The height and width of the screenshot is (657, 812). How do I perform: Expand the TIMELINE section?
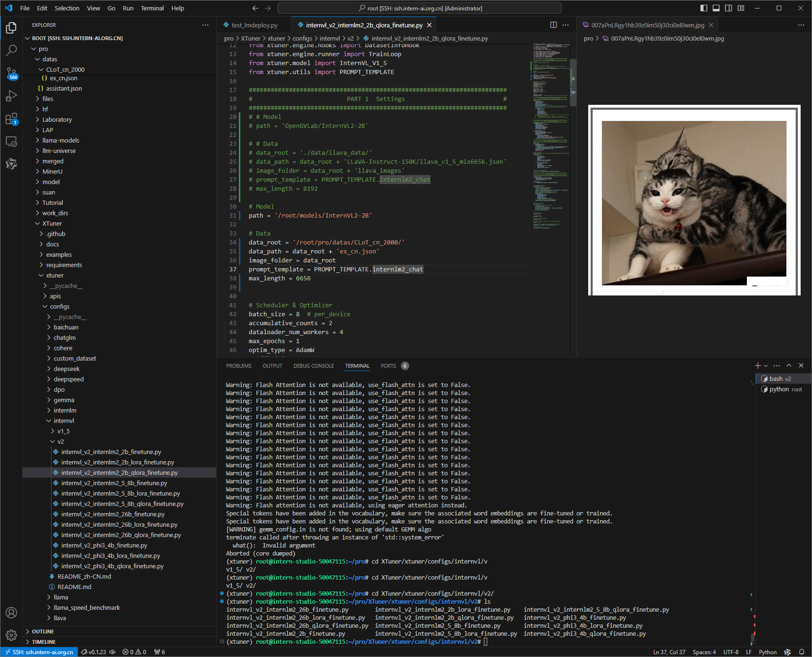coord(119,642)
